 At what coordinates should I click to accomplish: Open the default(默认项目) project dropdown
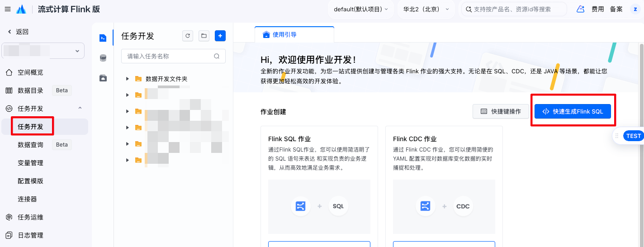coord(360,9)
